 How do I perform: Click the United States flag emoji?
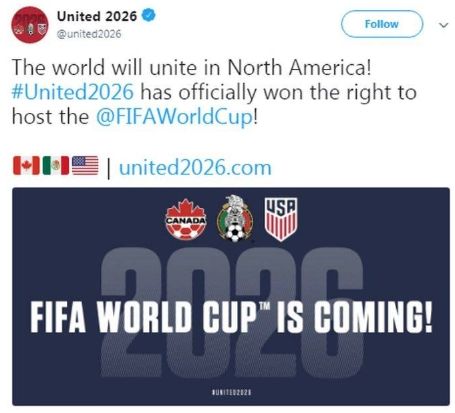click(x=85, y=165)
